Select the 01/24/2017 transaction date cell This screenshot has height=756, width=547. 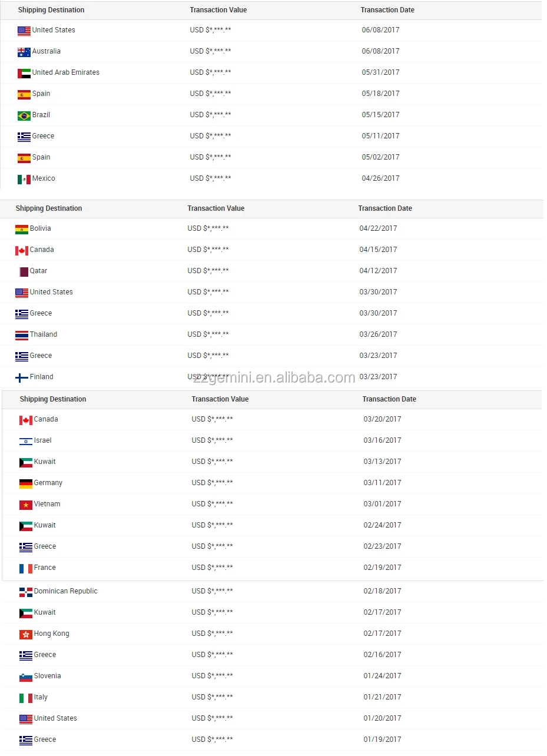coord(382,676)
